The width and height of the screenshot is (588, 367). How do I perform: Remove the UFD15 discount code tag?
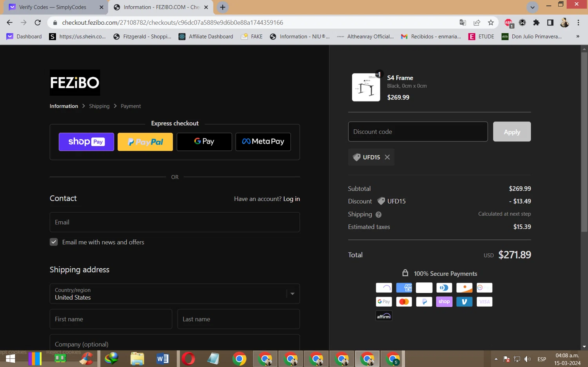(x=387, y=157)
